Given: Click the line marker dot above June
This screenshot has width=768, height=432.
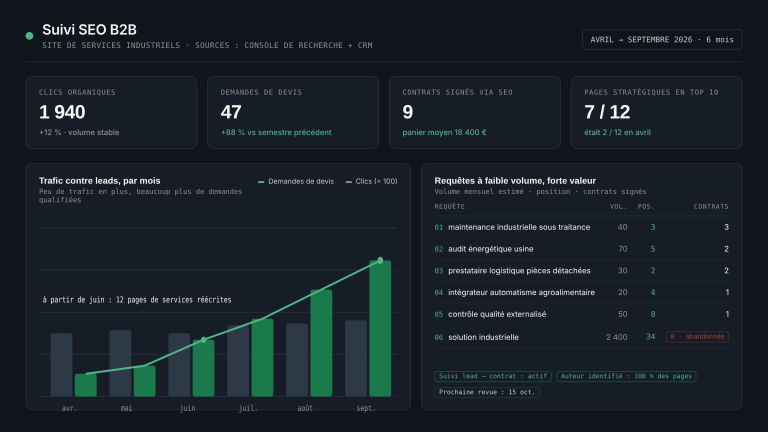Looking at the screenshot, I should [x=204, y=340].
